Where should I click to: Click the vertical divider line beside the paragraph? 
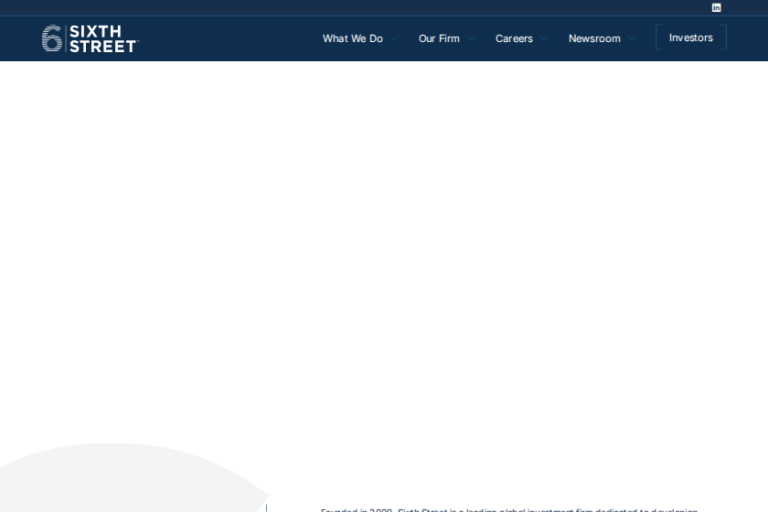pos(266,508)
